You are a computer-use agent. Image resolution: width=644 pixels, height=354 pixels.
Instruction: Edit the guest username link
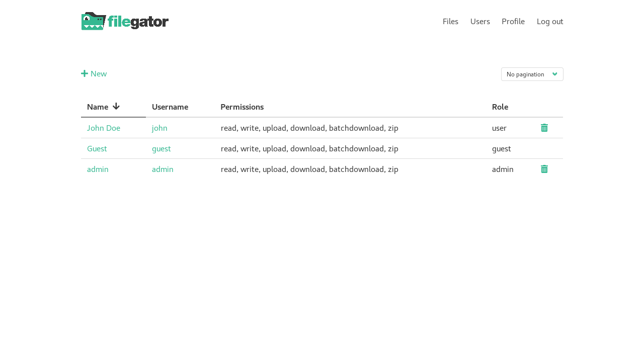[x=161, y=147]
